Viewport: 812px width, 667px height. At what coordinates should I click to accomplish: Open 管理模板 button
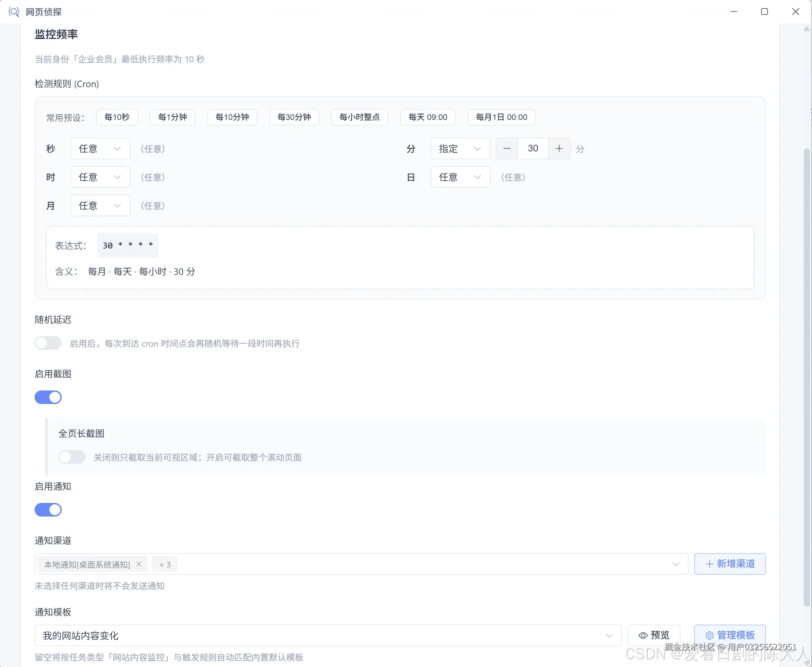pyautogui.click(x=730, y=635)
